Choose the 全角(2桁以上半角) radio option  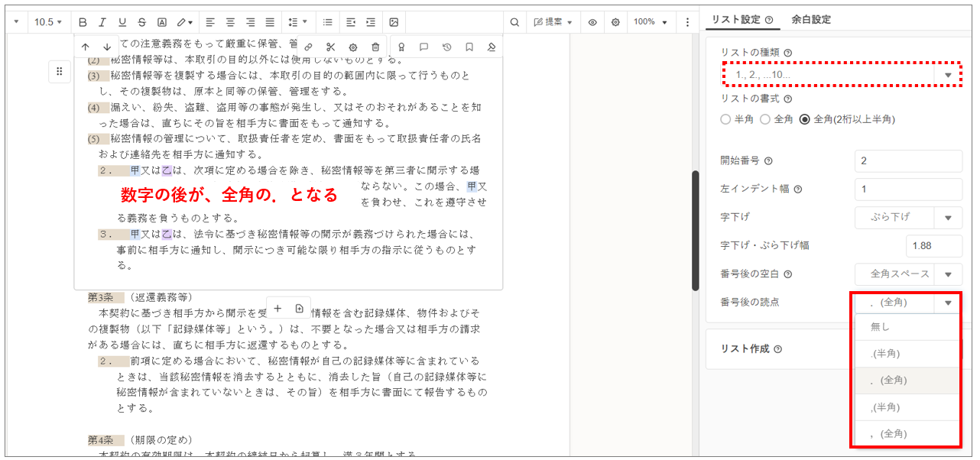804,119
